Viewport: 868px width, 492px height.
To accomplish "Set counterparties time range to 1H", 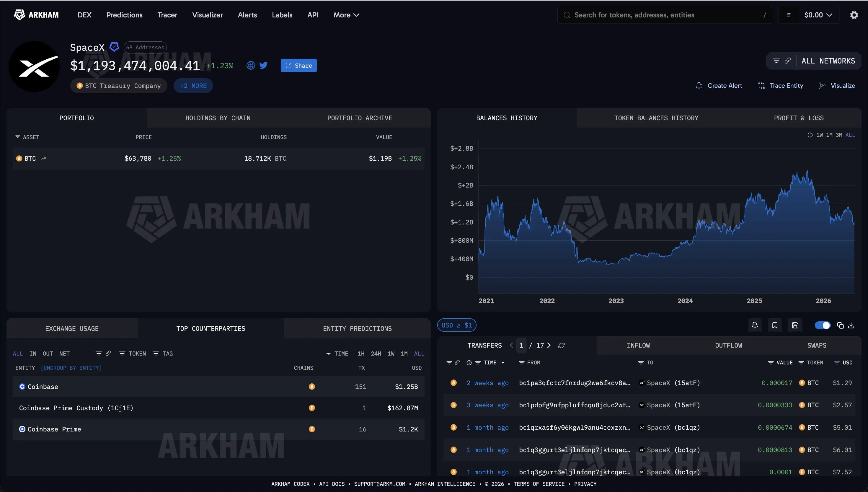I will coord(361,353).
